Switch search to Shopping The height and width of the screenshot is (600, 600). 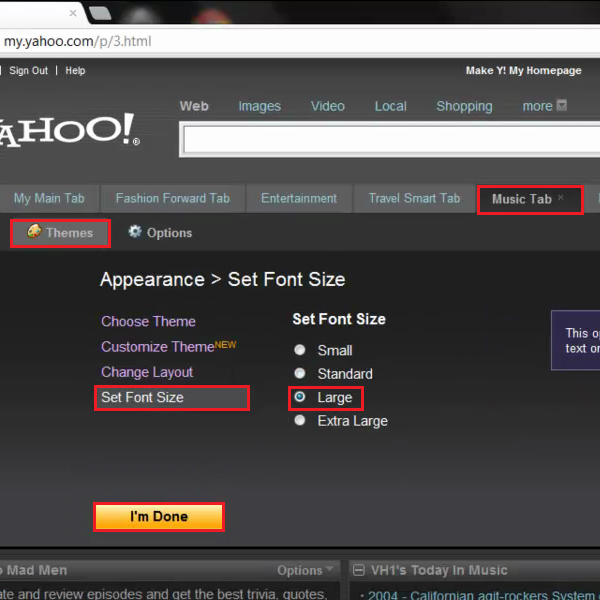click(464, 106)
